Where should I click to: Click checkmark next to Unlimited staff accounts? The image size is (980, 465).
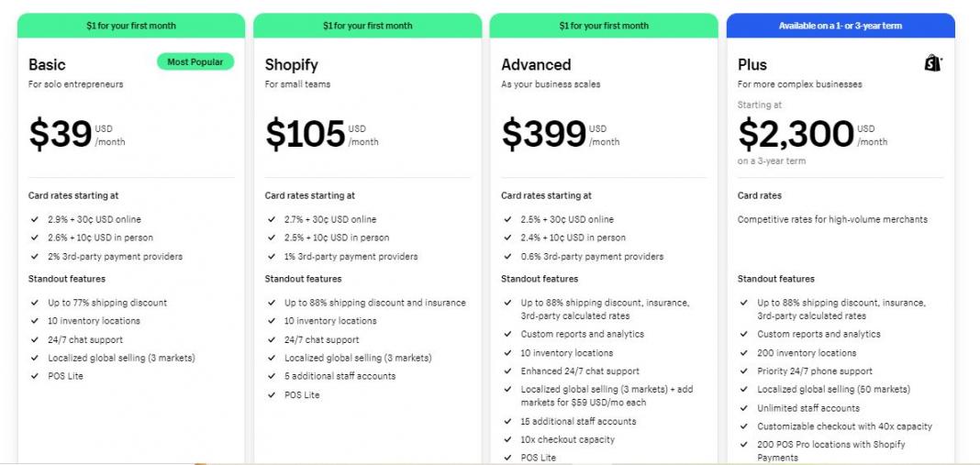pos(744,408)
